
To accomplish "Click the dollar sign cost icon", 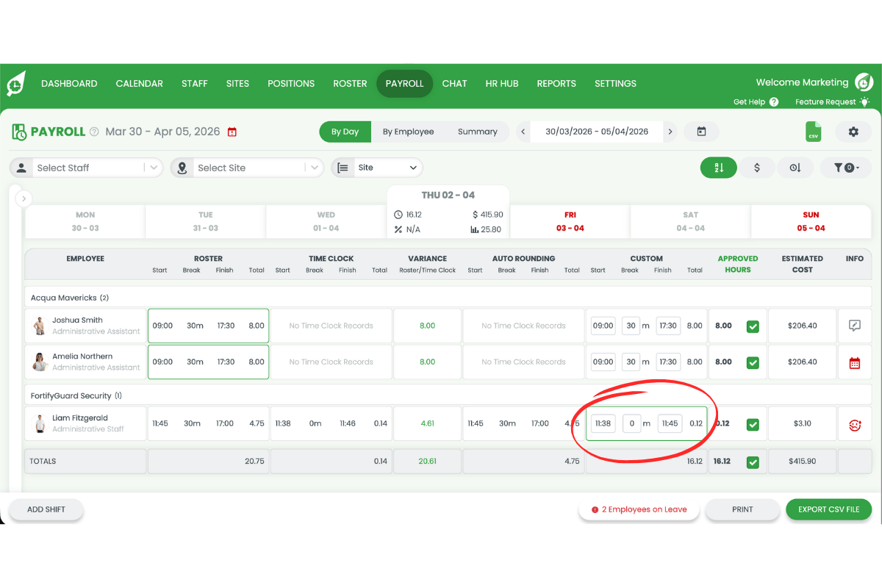I will click(757, 168).
